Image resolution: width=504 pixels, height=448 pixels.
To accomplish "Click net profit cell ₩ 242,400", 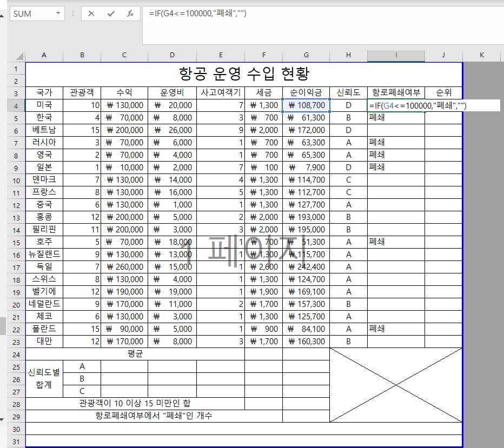I will pos(306,267).
